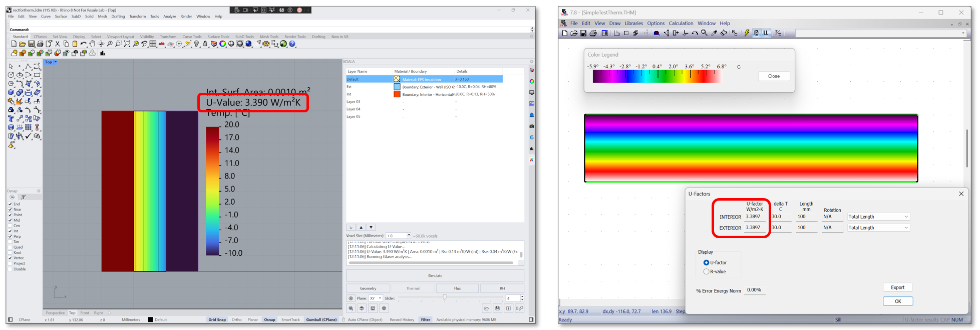Click Export in U-Factors dialog

(x=897, y=287)
